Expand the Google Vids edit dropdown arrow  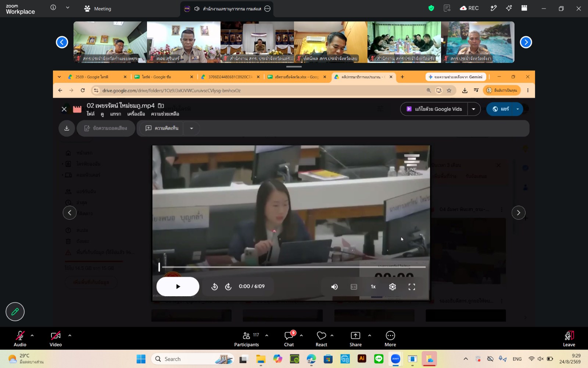click(474, 109)
